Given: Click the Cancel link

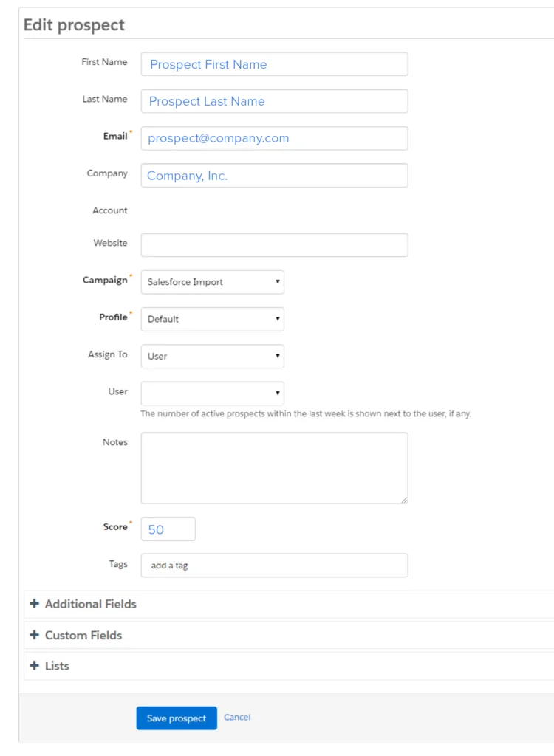Looking at the screenshot, I should [x=237, y=718].
